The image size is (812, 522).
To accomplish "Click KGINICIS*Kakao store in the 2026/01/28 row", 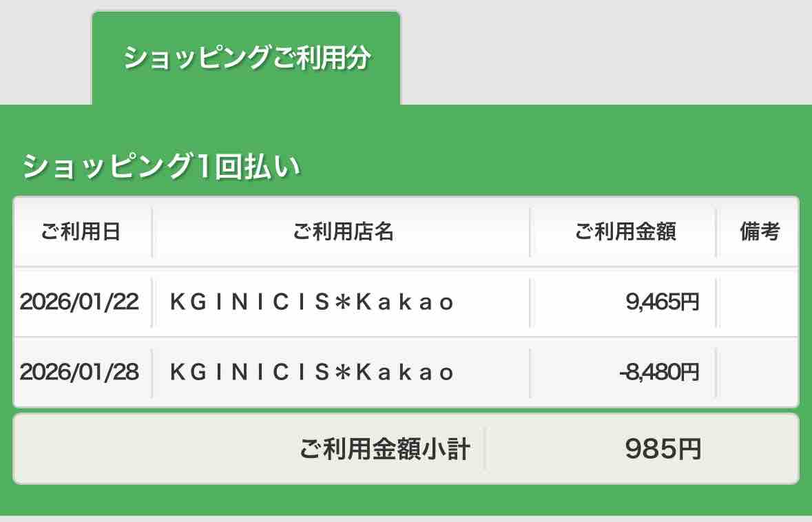I will point(312,372).
